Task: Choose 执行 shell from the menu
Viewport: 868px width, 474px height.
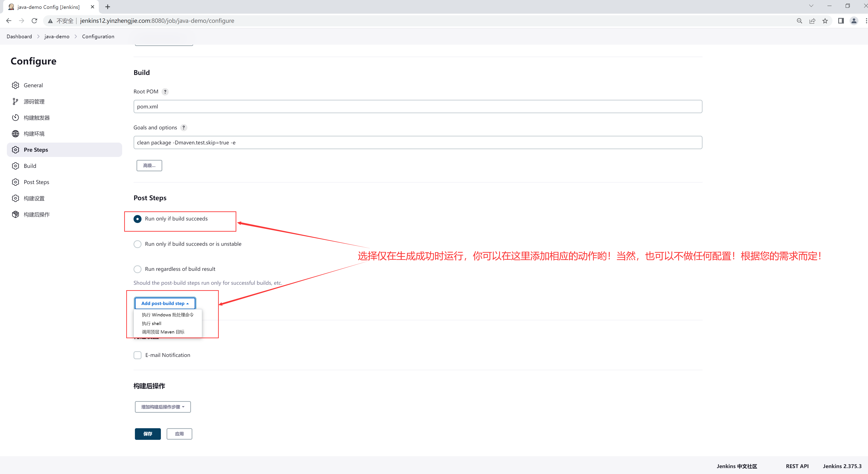Action: tap(152, 323)
